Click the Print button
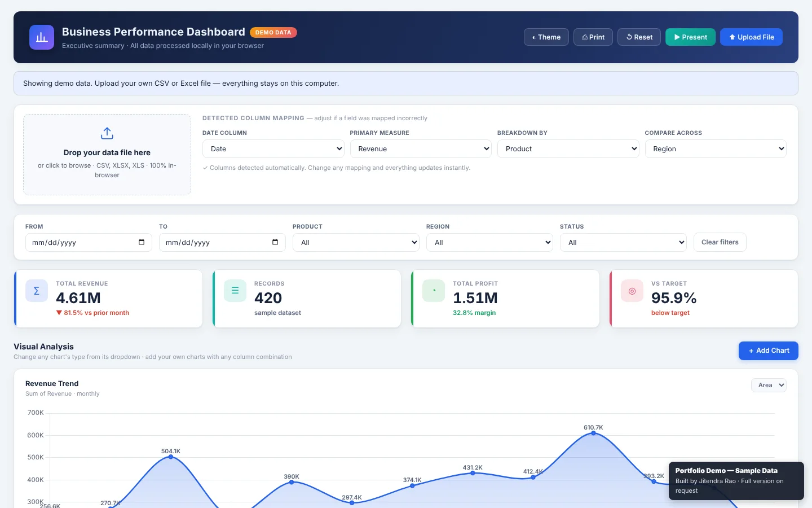 pyautogui.click(x=593, y=37)
